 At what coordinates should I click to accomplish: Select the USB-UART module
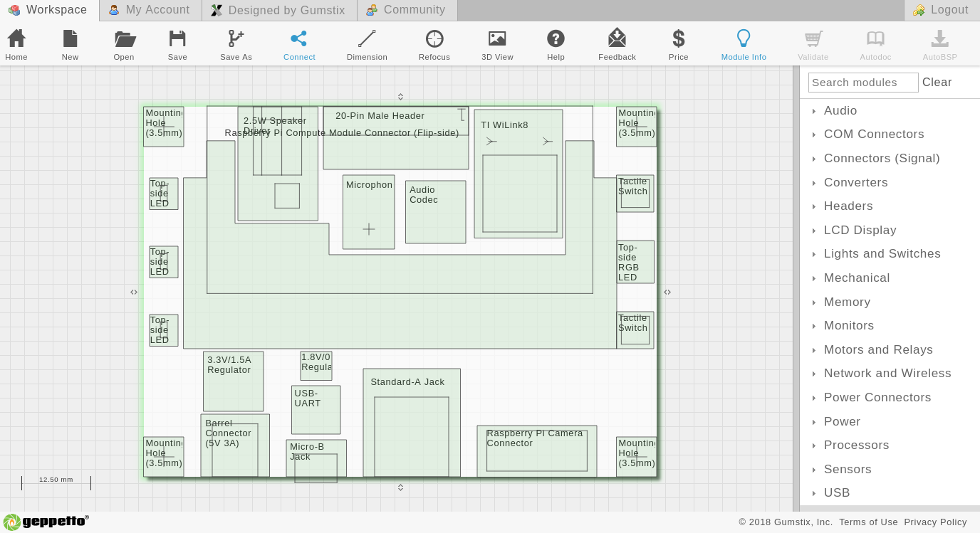coord(316,410)
